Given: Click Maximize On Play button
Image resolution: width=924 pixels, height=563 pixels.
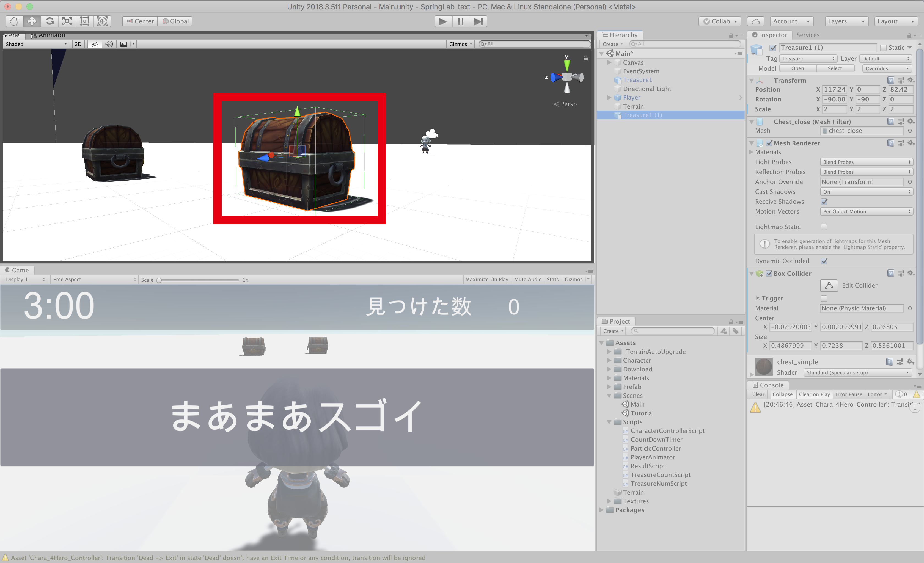Looking at the screenshot, I should click(x=486, y=280).
